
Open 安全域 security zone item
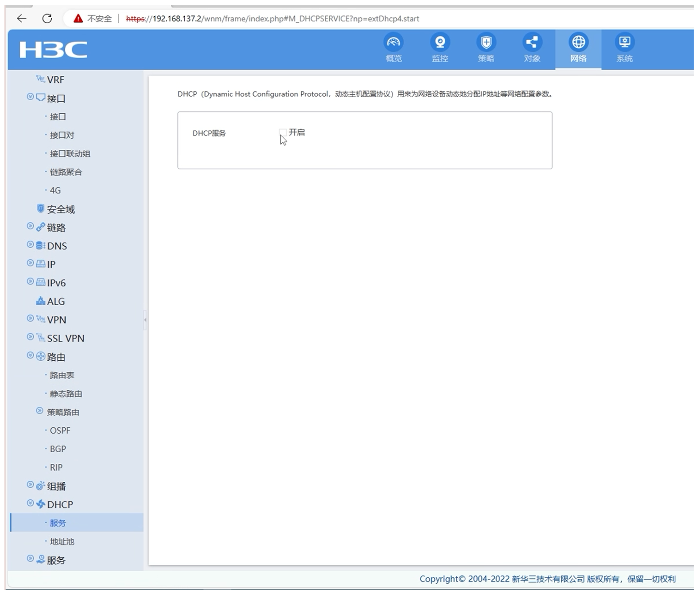pos(61,209)
